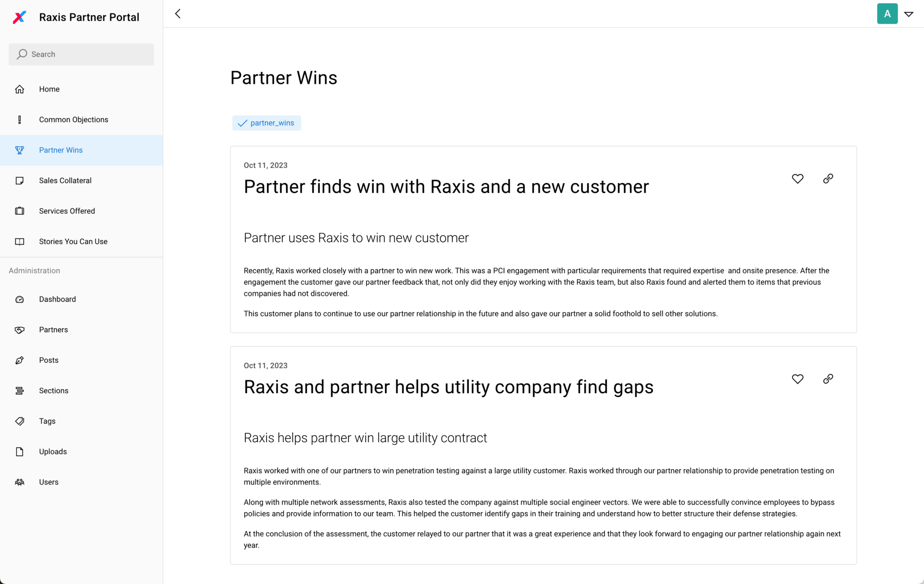Viewport: 924px width, 584px height.
Task: Click the Raxis X logo
Action: coord(19,17)
